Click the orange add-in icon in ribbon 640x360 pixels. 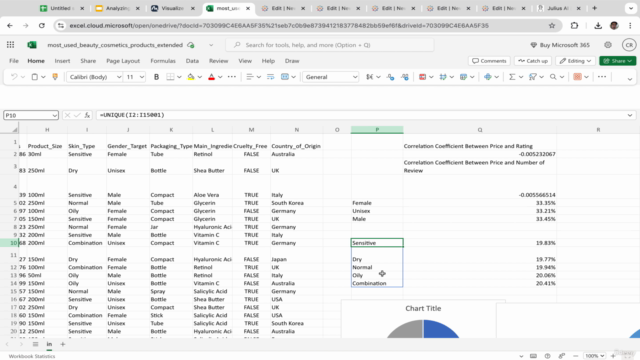[x=577, y=77]
